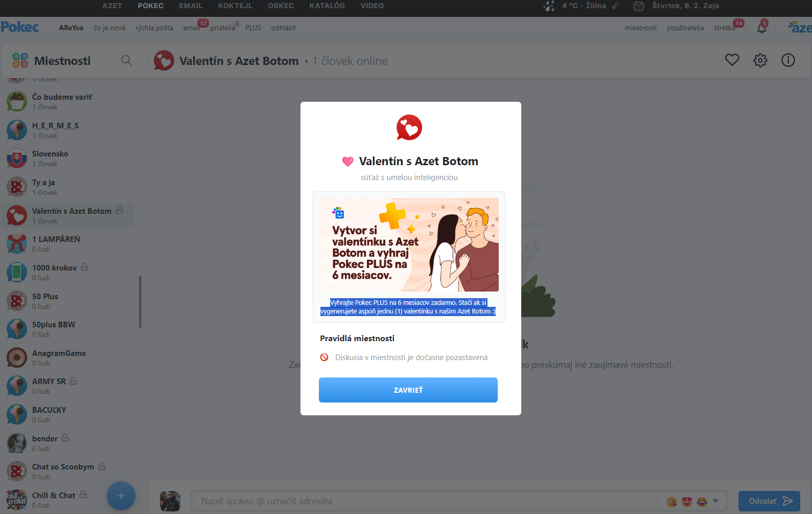Viewport: 812px width, 514px height.
Task: Click the cupcake avatar of Čo budeme variť
Action: pyautogui.click(x=17, y=101)
